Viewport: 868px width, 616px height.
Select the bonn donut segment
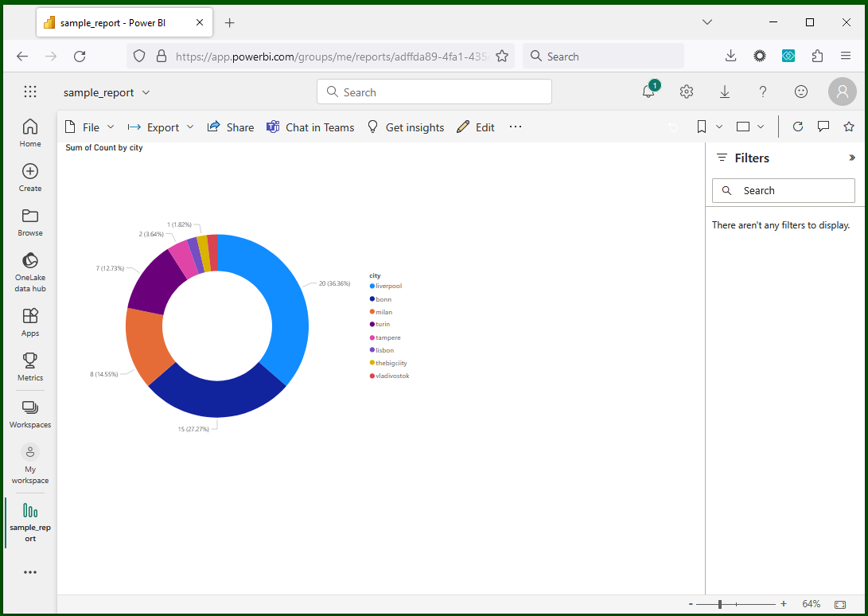(217, 399)
